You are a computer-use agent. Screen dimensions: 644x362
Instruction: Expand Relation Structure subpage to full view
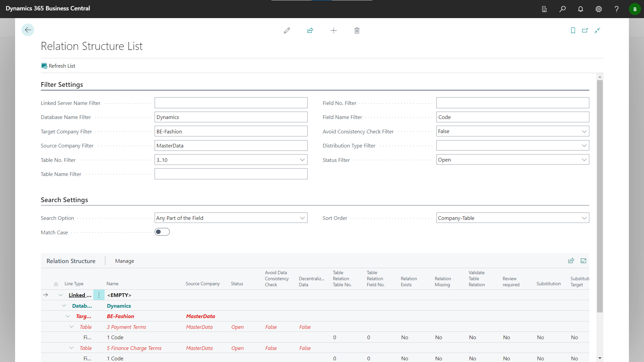pos(584,261)
